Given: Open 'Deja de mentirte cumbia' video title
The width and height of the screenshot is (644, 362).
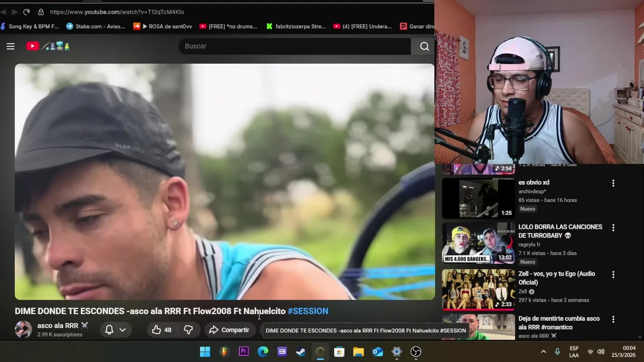Looking at the screenshot, I should [x=559, y=323].
